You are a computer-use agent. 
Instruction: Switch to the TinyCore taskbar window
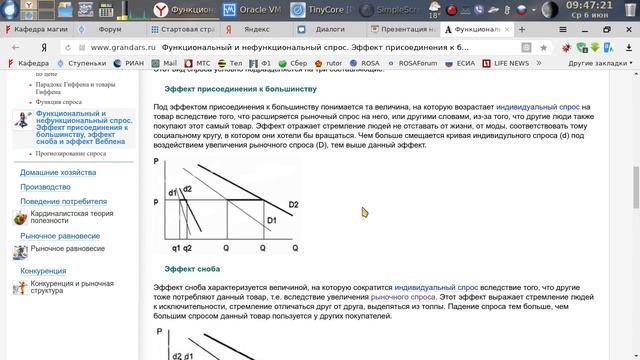tap(321, 10)
